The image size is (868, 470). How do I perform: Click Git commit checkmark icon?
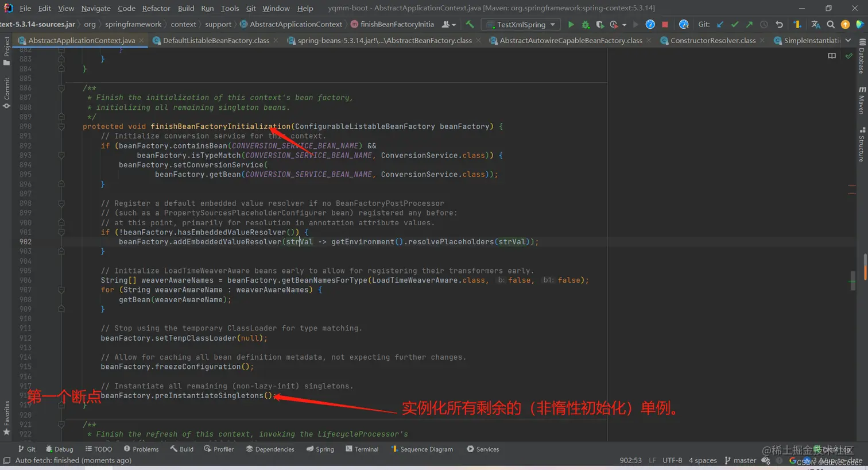(735, 25)
